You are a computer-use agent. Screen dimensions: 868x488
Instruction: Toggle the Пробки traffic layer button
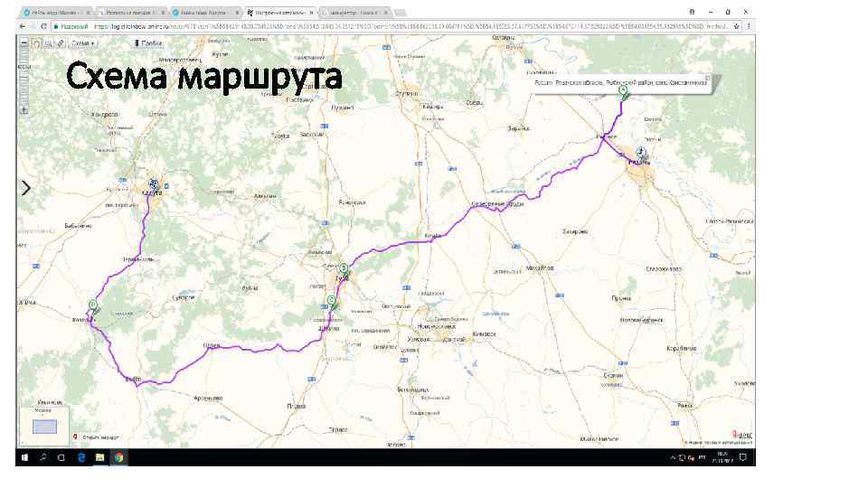click(x=147, y=43)
